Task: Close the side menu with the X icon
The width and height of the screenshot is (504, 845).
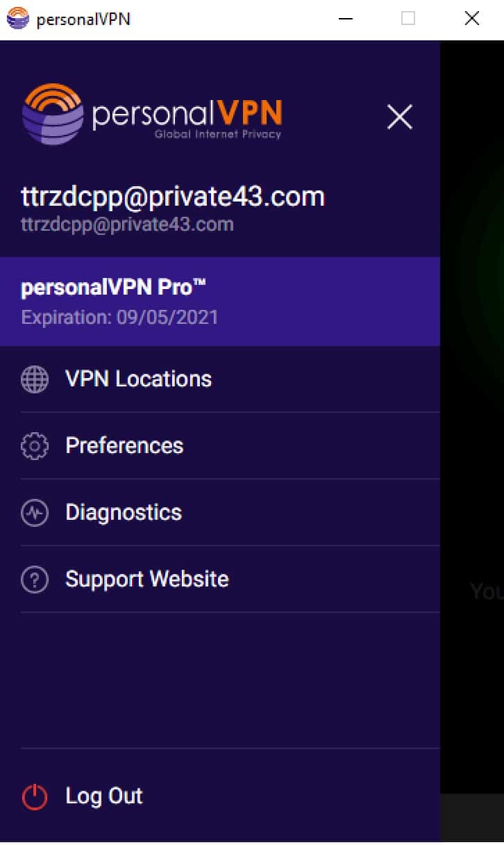Action: (x=400, y=117)
